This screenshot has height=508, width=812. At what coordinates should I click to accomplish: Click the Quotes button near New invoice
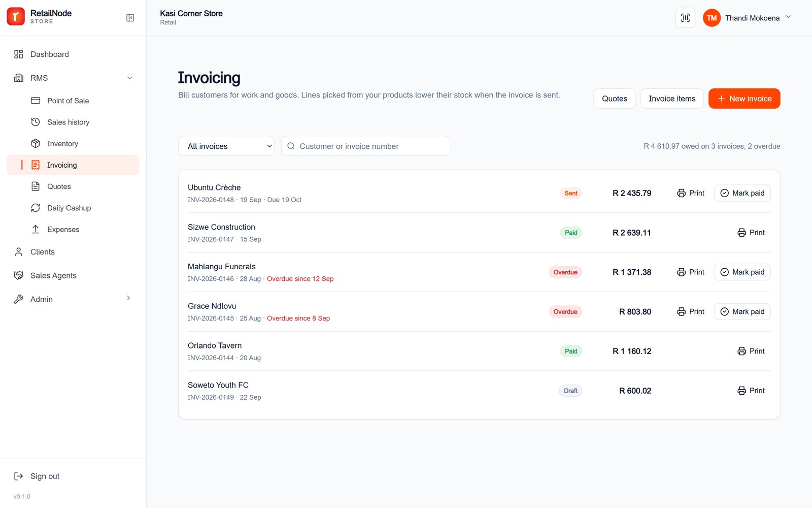(x=615, y=99)
